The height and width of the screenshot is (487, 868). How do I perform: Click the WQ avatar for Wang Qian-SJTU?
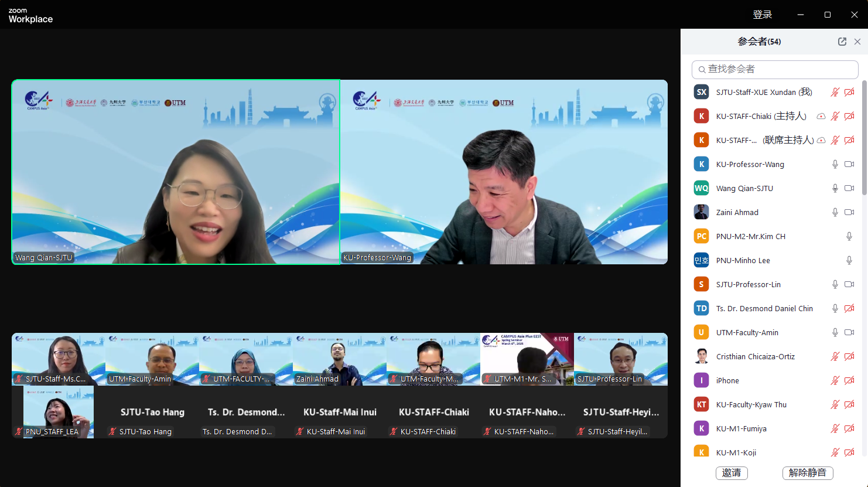(x=701, y=189)
